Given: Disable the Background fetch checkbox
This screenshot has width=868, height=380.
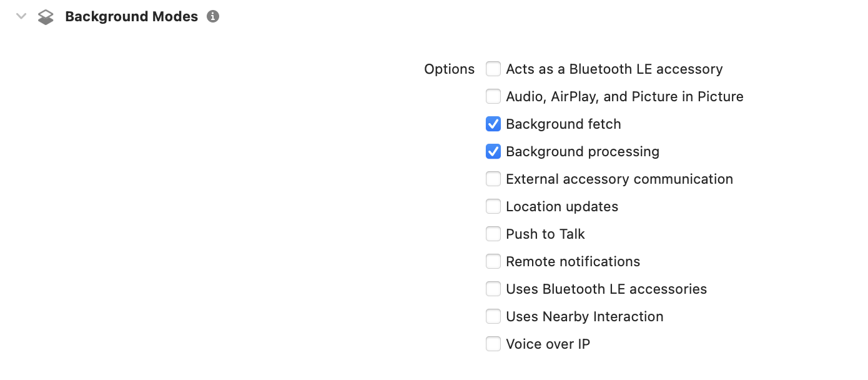Looking at the screenshot, I should point(493,124).
